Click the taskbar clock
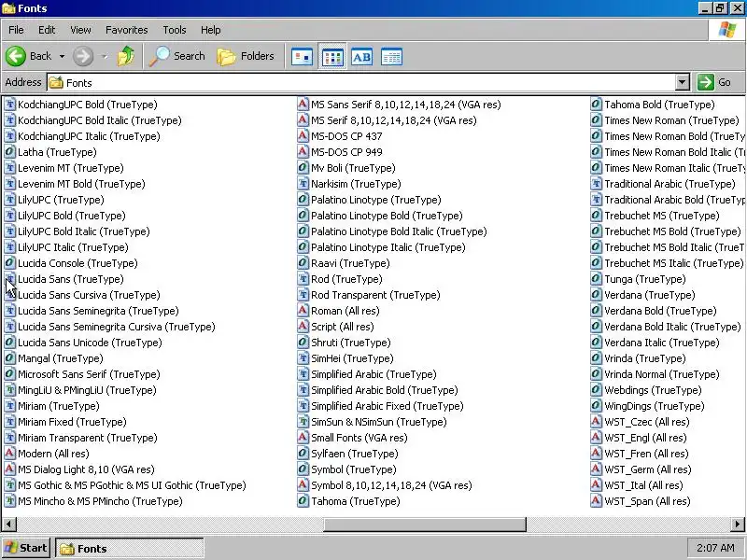The height and width of the screenshot is (560, 747). point(715,548)
